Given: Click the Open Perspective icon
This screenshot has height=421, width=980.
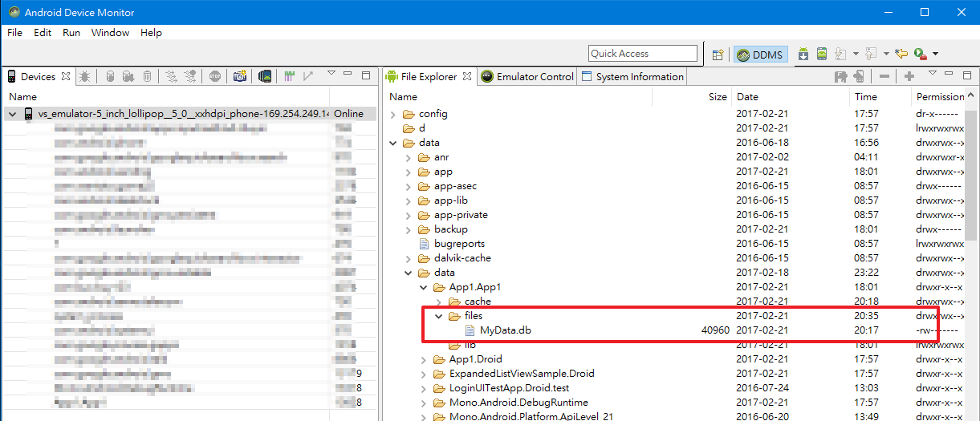Looking at the screenshot, I should point(718,55).
